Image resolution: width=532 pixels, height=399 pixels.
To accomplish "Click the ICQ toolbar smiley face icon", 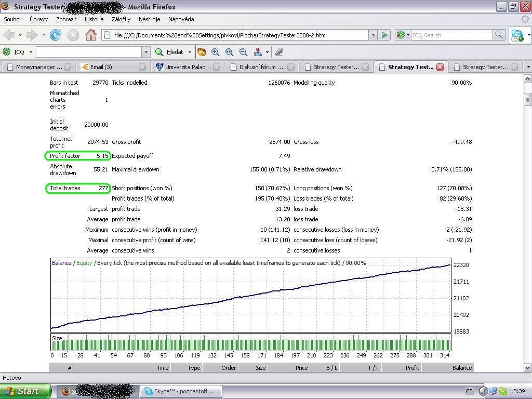I will (x=202, y=52).
